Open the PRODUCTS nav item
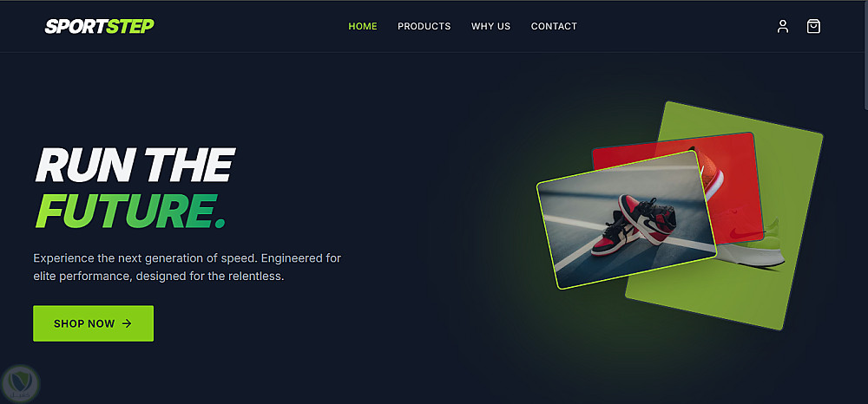The width and height of the screenshot is (868, 404). pyautogui.click(x=424, y=26)
